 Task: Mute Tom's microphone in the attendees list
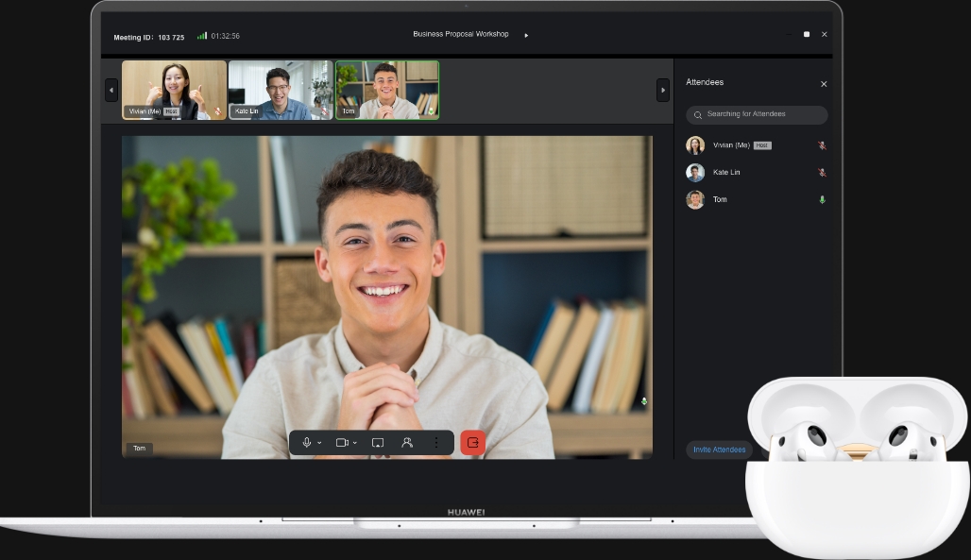pyautogui.click(x=822, y=200)
